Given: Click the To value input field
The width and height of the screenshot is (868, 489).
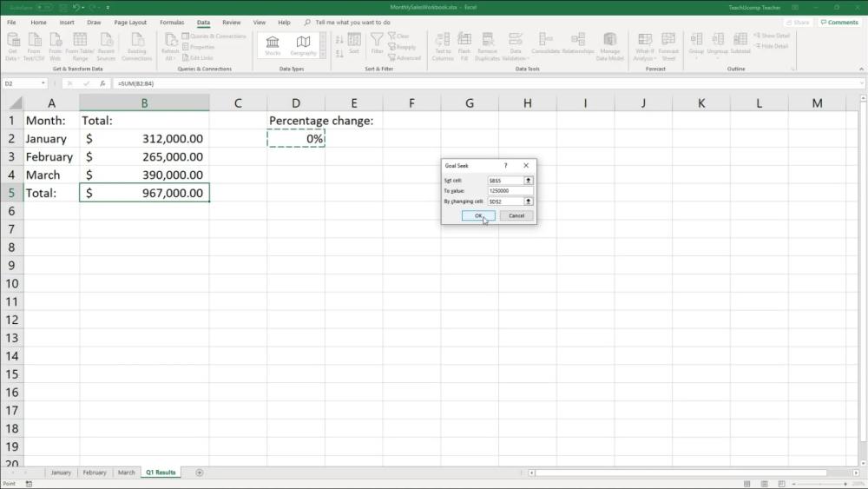Looking at the screenshot, I should coord(510,191).
